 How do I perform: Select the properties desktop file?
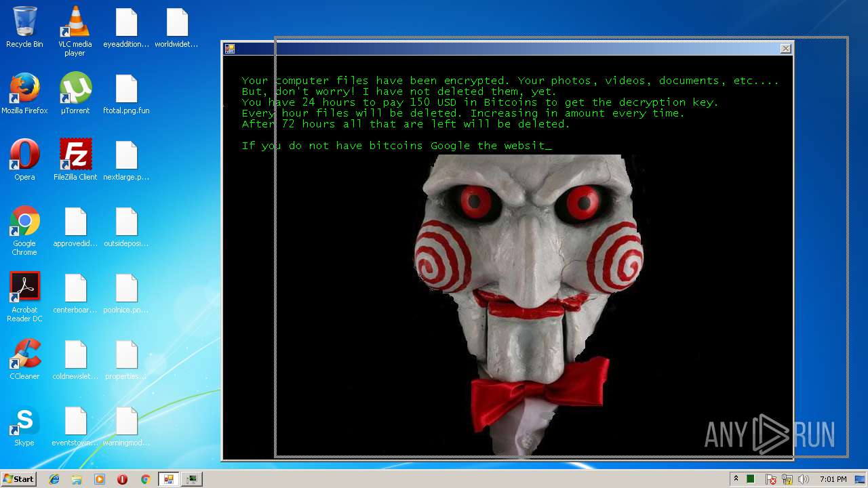(x=126, y=359)
